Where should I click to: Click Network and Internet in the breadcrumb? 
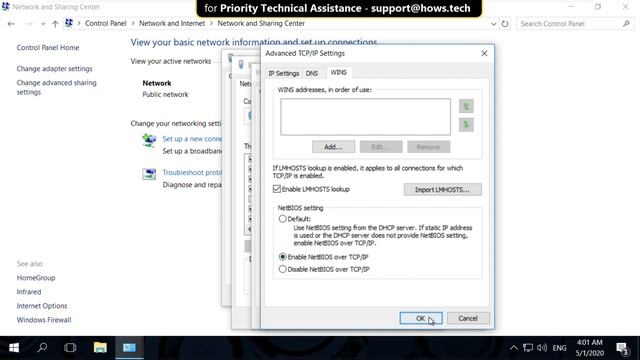pyautogui.click(x=172, y=23)
